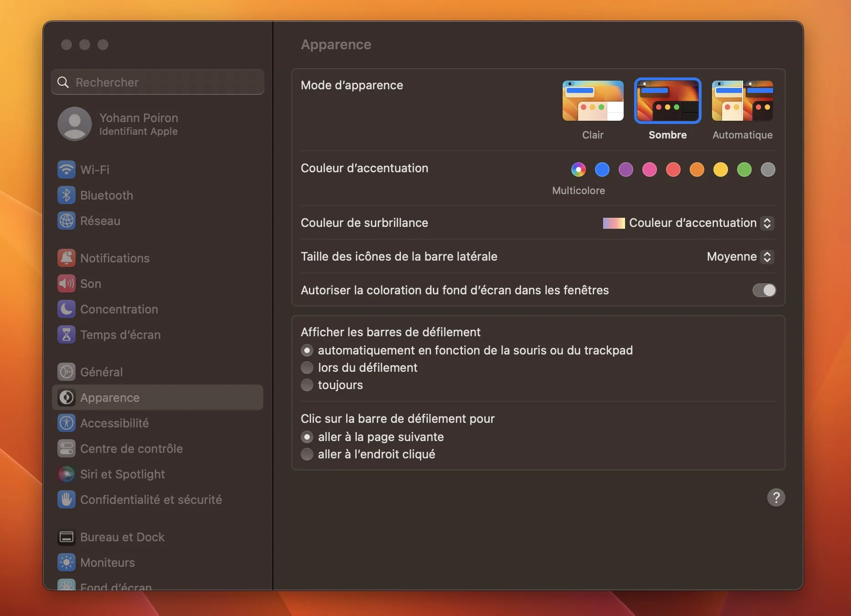Open Bluetooth settings via its icon
The height and width of the screenshot is (616, 851).
(x=67, y=195)
